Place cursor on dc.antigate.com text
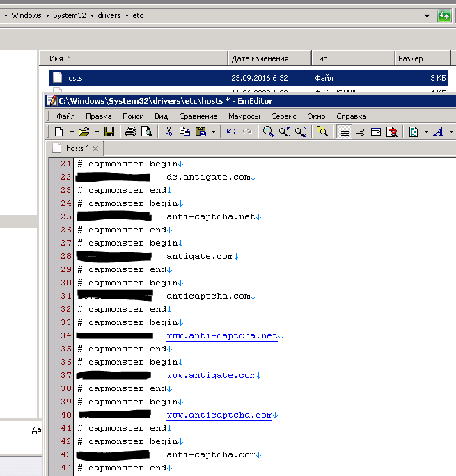Viewport: 456px width, 476px height. 208,177
